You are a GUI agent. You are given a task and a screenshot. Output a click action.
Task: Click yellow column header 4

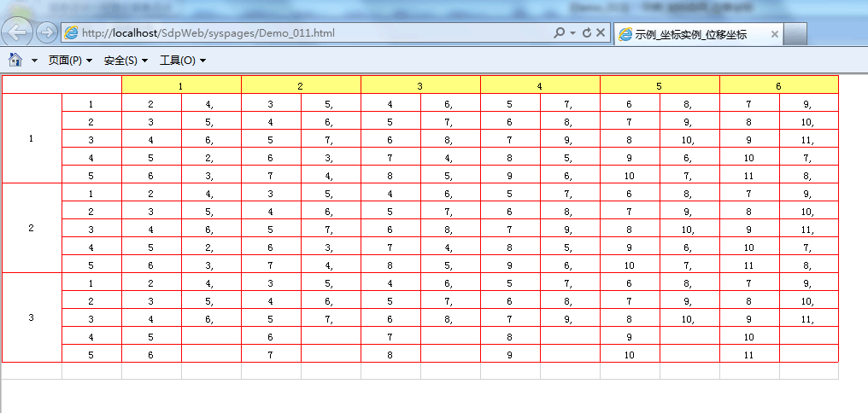click(540, 85)
